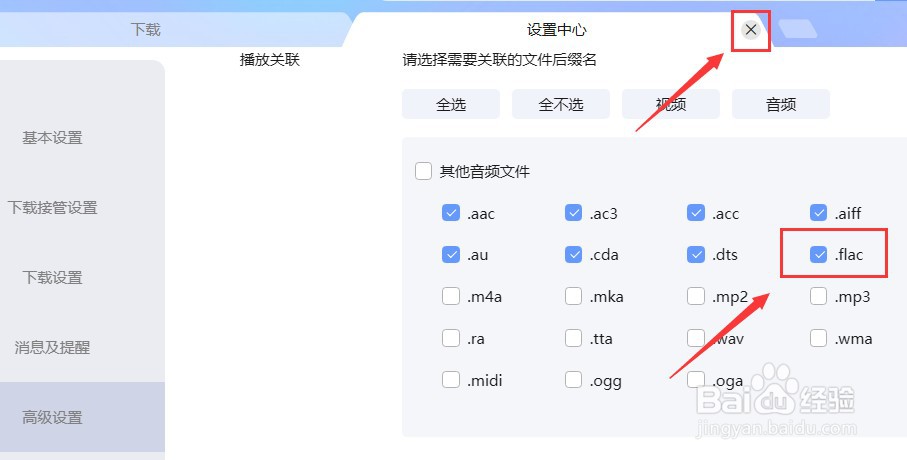Enable the .mp3 checkbox

coord(818,296)
